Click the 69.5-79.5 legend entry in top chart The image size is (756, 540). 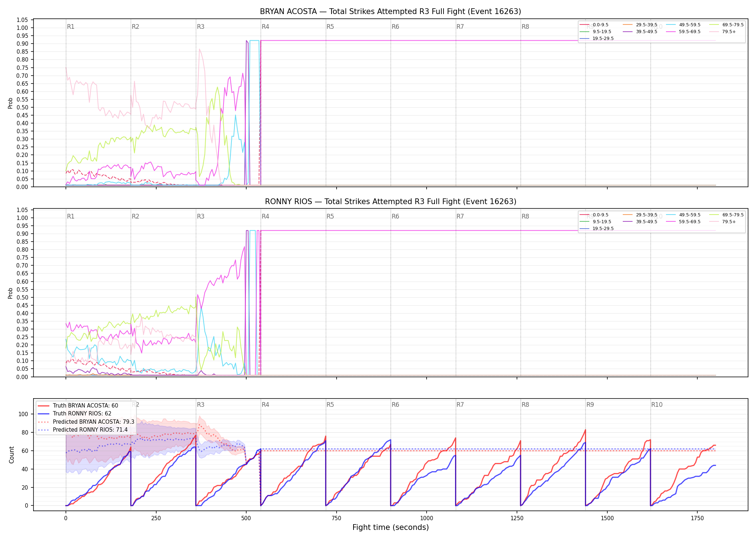[x=726, y=25]
